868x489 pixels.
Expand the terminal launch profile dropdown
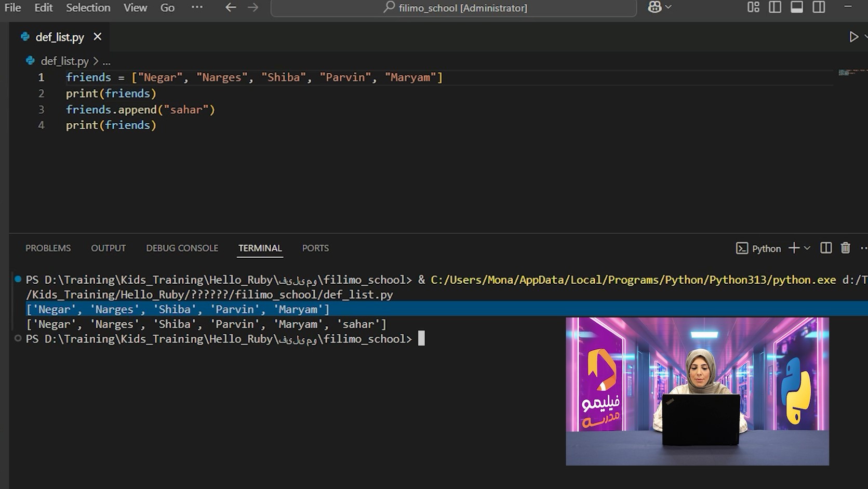point(807,248)
